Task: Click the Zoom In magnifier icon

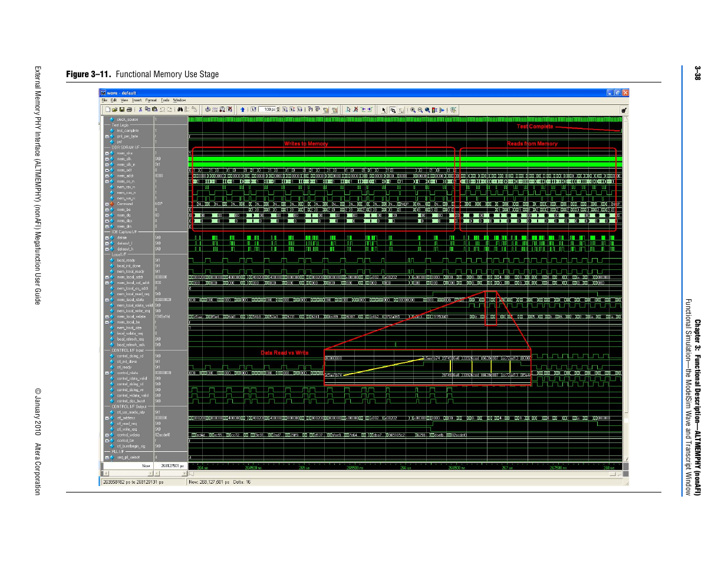Action: coord(413,110)
